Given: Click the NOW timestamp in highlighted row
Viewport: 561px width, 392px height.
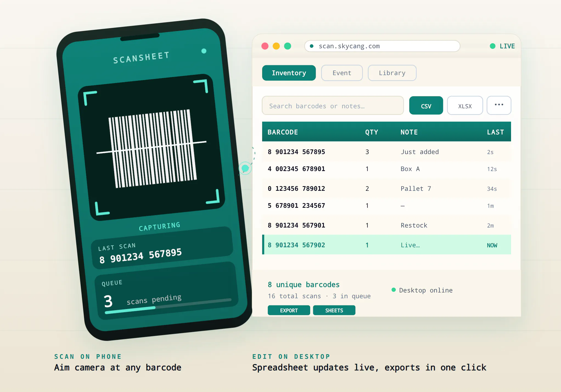Looking at the screenshot, I should 492,245.
